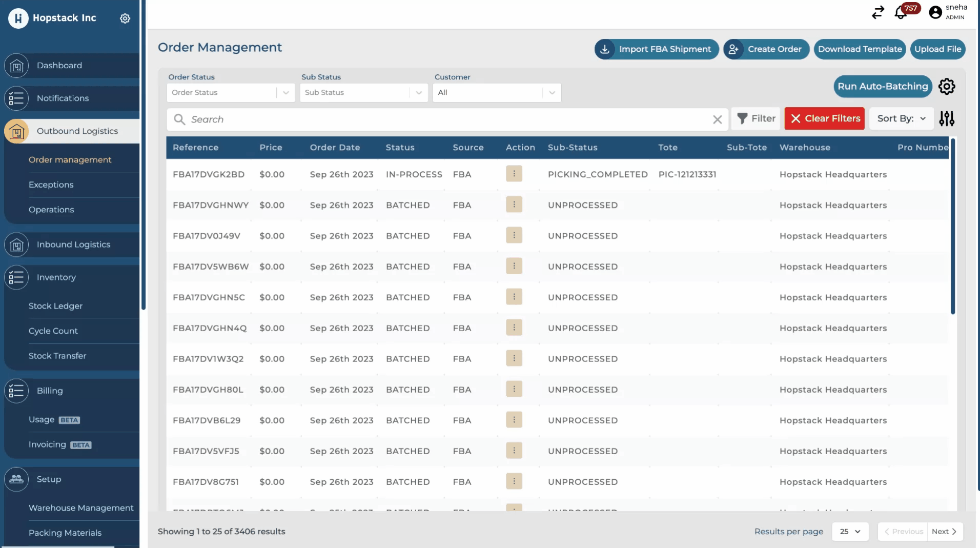Click the Import FBA Shipment button
The height and width of the screenshot is (548, 980).
(x=657, y=49)
